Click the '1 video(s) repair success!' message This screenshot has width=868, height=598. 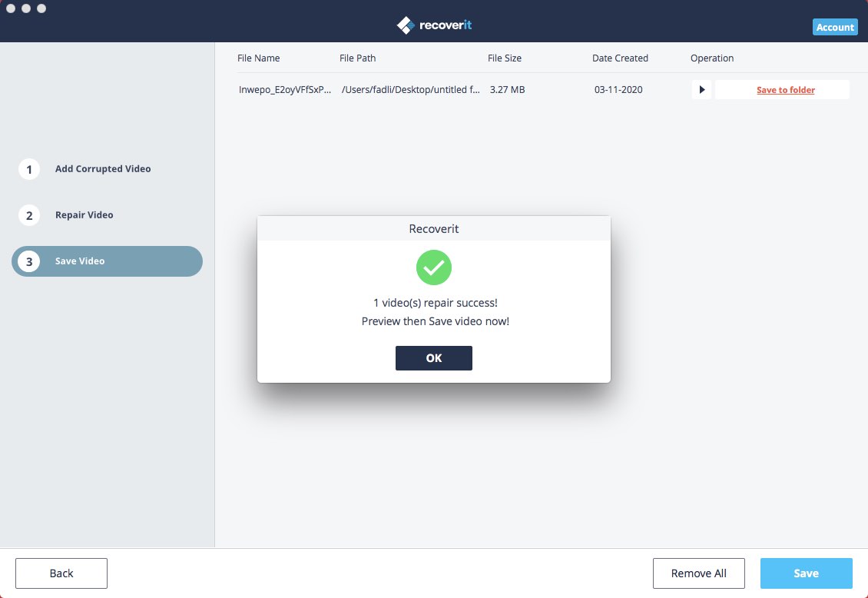tap(435, 303)
